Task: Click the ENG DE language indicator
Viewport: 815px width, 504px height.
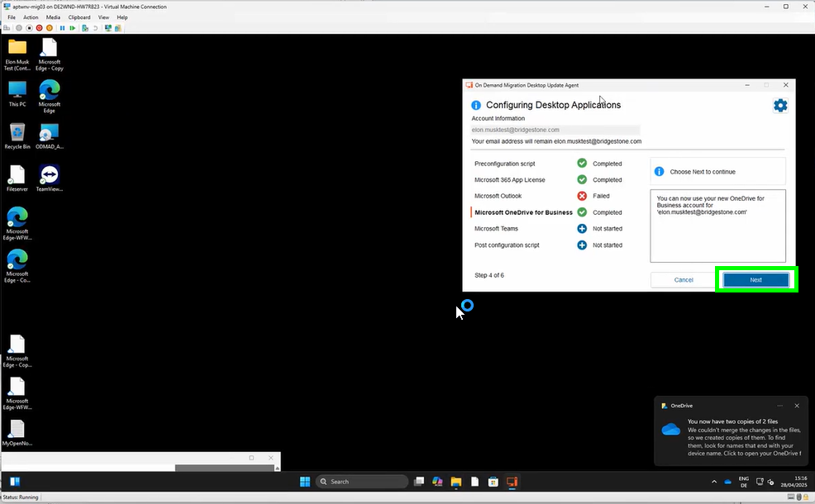Action: pyautogui.click(x=744, y=482)
